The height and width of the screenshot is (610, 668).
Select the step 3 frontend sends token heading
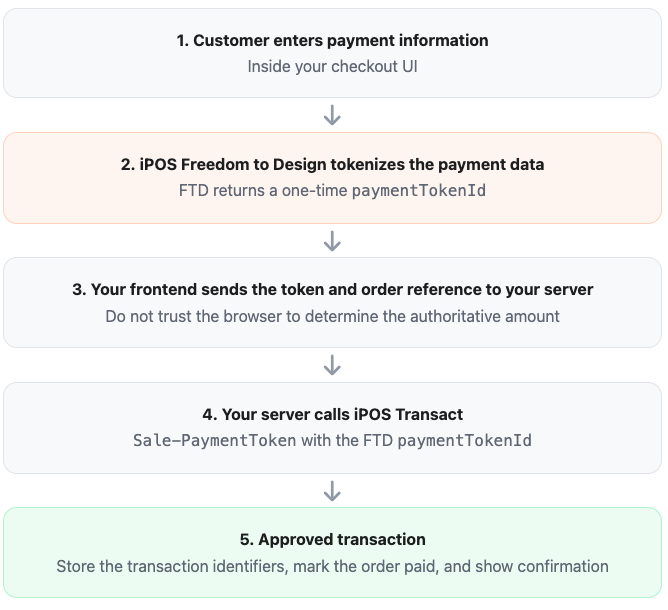click(332, 290)
